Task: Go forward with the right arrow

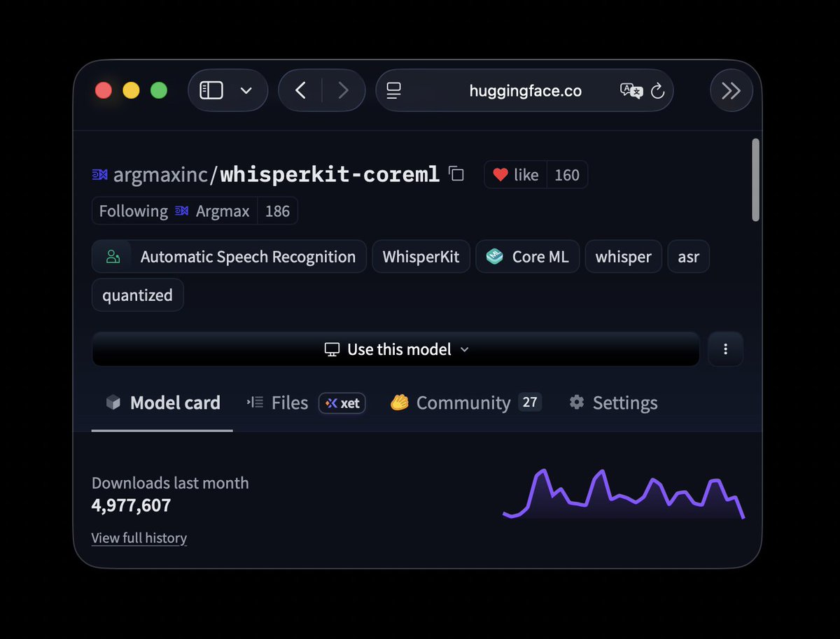Action: (343, 90)
